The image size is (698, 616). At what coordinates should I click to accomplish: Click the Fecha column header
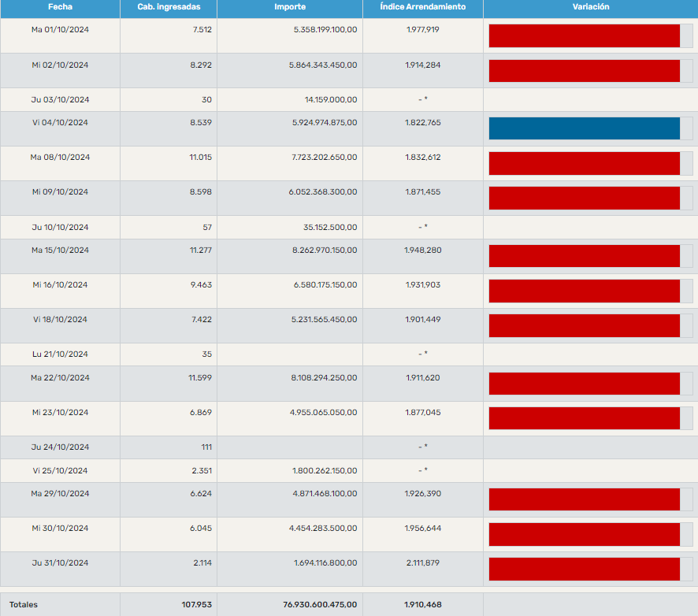point(60,7)
